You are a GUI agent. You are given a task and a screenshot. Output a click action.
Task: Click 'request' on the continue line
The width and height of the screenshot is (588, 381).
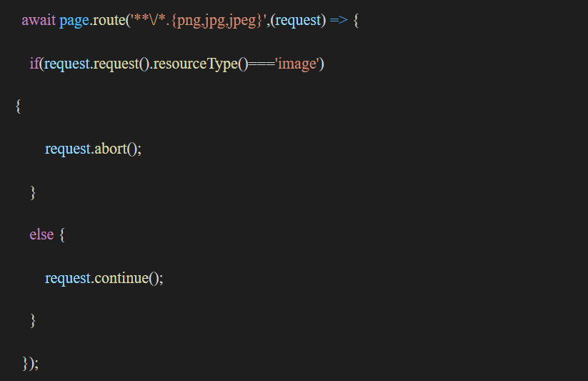click(67, 277)
